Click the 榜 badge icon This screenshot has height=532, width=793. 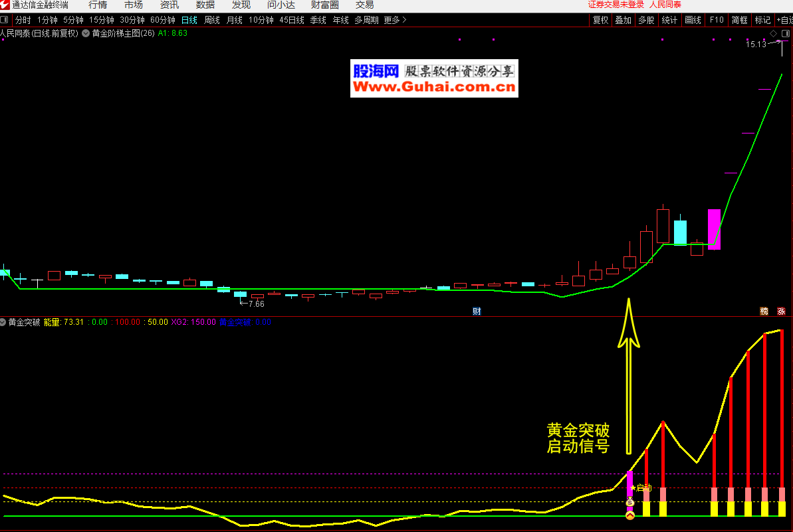coord(764,311)
